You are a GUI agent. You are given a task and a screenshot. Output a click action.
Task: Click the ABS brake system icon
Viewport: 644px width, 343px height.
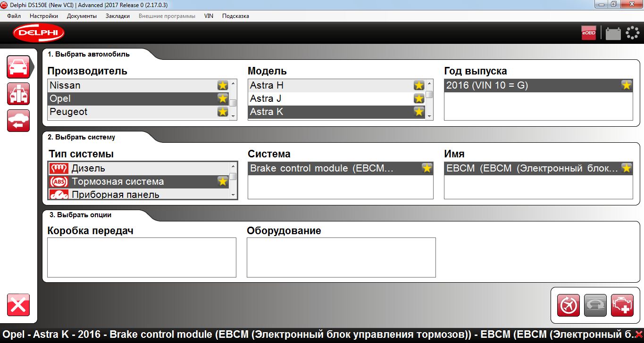tap(59, 181)
